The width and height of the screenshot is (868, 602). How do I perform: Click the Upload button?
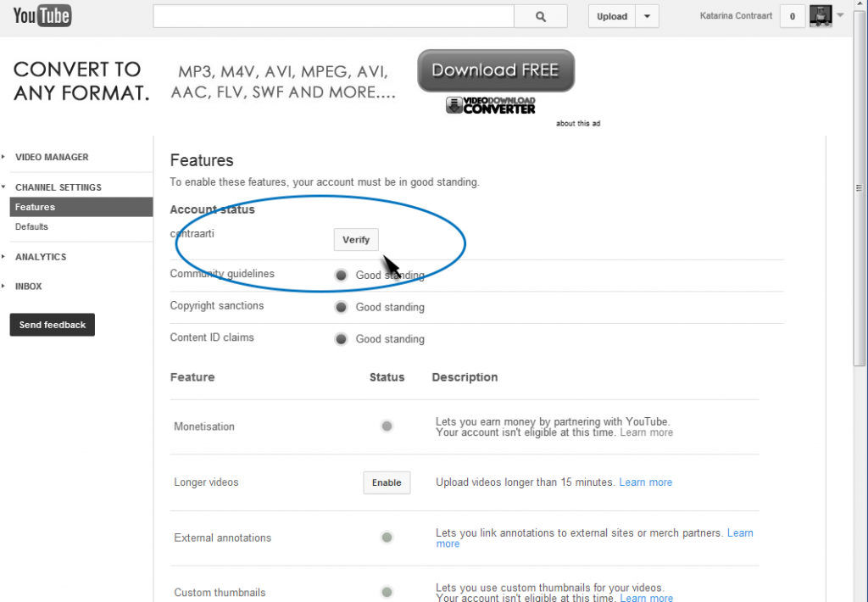[x=612, y=17]
